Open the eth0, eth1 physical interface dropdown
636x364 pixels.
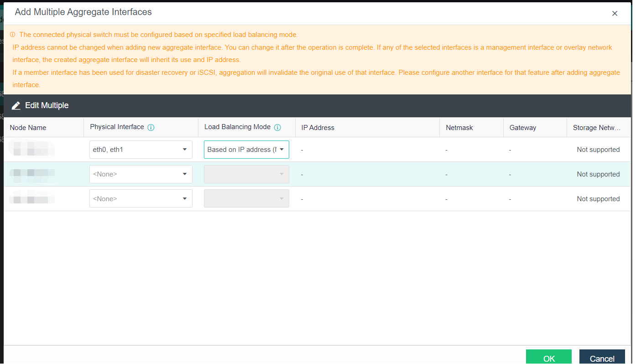[x=141, y=150]
